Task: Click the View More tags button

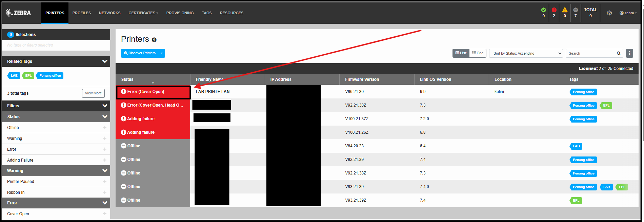Action: coord(93,93)
